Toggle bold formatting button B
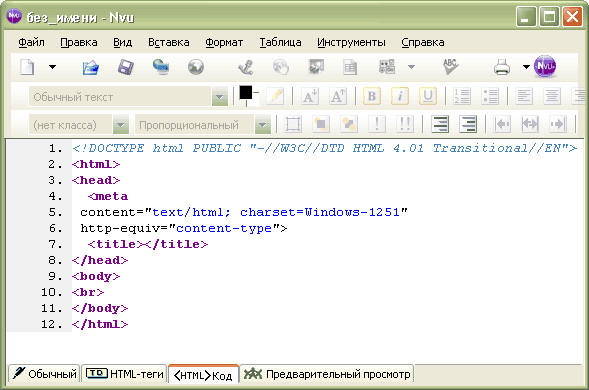The height and width of the screenshot is (390, 589). [372, 96]
